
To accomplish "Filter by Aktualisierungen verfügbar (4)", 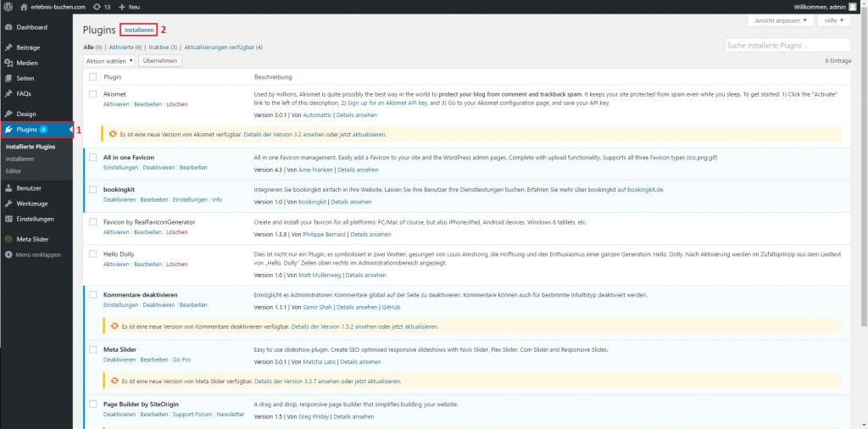I will coord(223,47).
